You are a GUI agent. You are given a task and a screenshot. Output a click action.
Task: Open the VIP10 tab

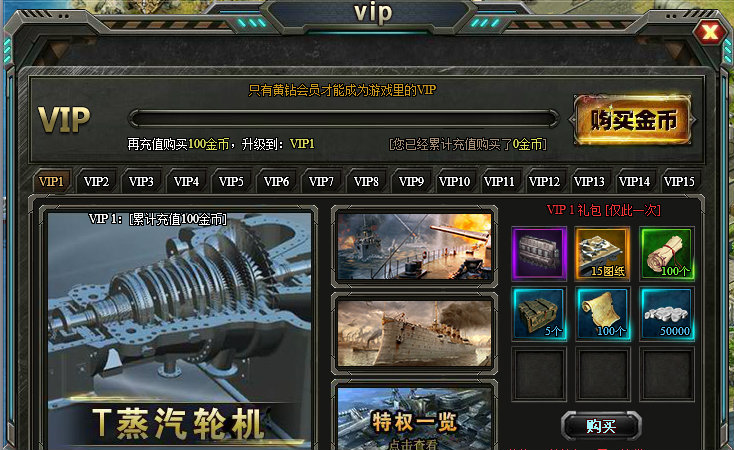(454, 181)
